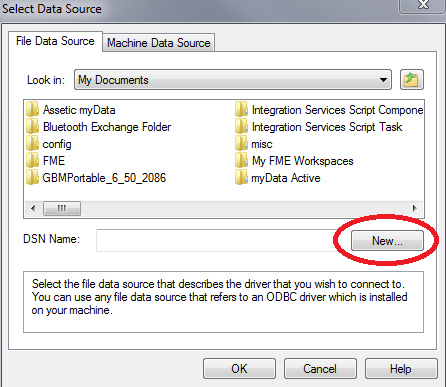Select Integration Services Script Task folder
Image resolution: width=446 pixels, height=387 pixels.
pyautogui.click(x=319, y=127)
